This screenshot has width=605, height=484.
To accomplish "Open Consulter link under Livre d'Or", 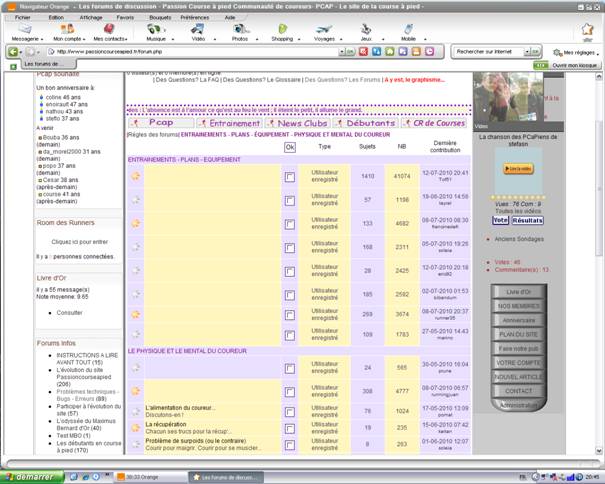I will [x=69, y=313].
